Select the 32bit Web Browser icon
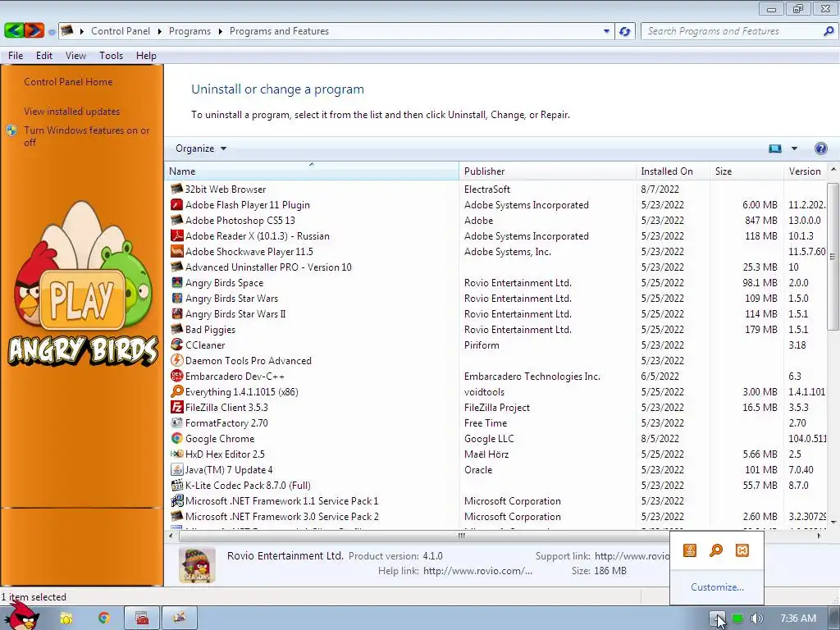Screen dimensions: 840x630 tap(176, 189)
